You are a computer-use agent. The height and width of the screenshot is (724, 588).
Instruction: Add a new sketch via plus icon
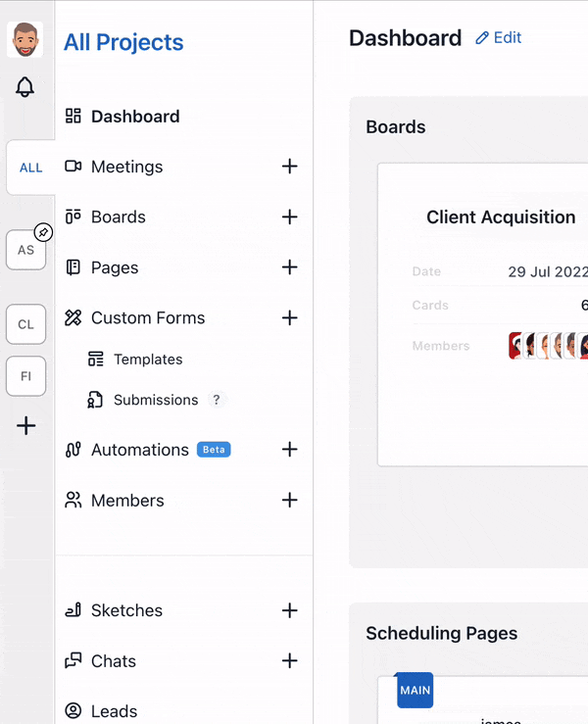click(289, 610)
